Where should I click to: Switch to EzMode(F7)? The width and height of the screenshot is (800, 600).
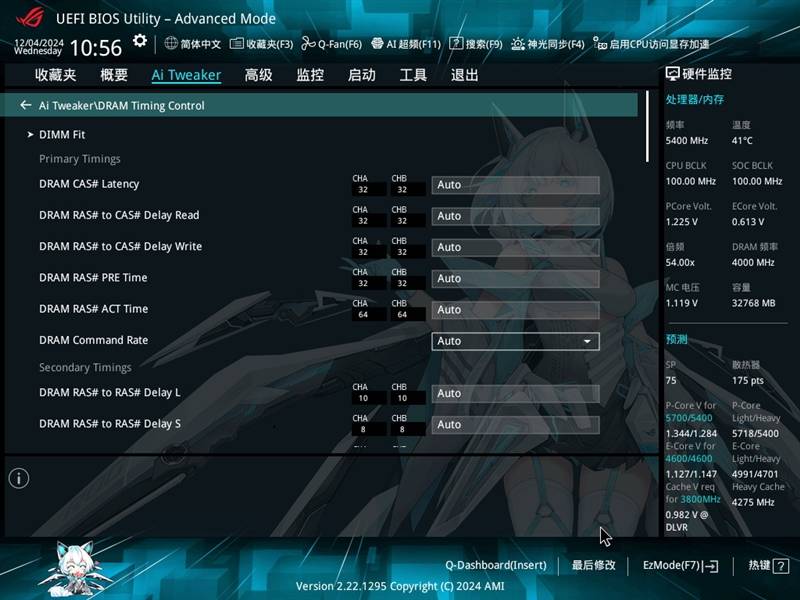(x=680, y=565)
